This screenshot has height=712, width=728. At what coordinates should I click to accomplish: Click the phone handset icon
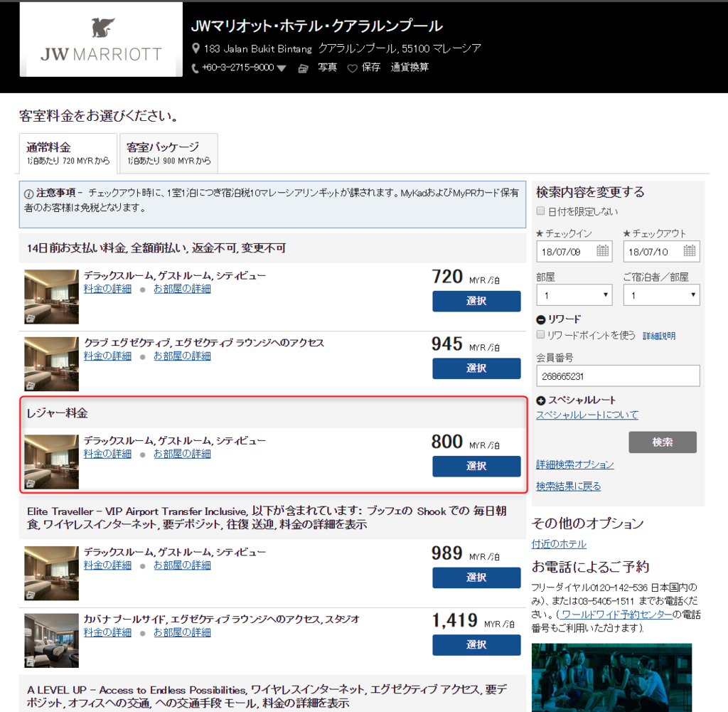pyautogui.click(x=195, y=69)
